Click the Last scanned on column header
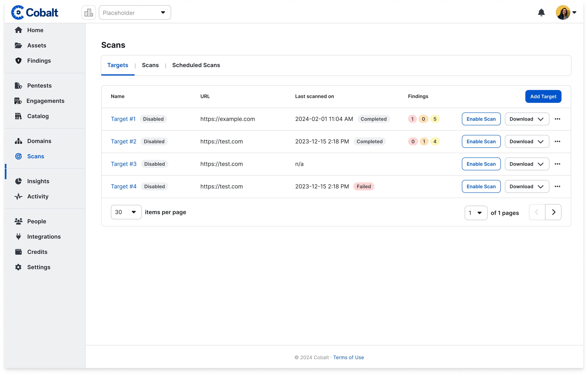588x376 pixels. [x=314, y=96]
